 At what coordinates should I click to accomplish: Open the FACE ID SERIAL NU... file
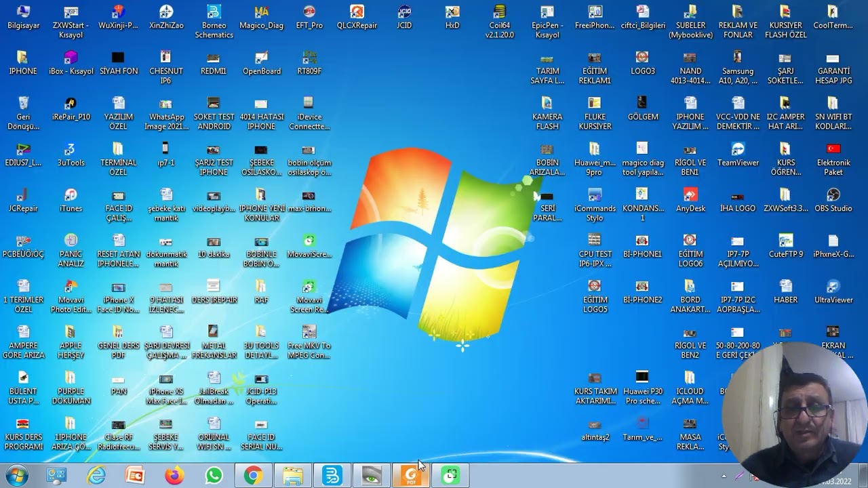click(x=261, y=434)
